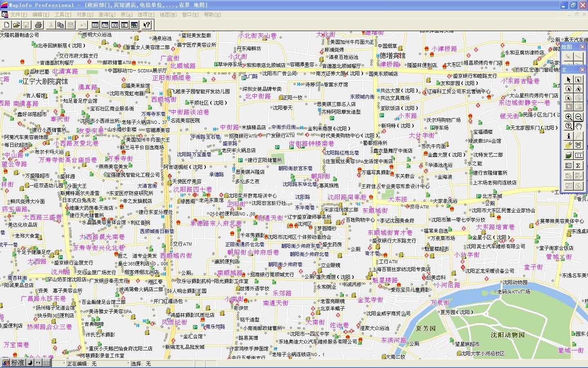Click the Copy icon
Screen dimensions: 588x368
[60, 25]
